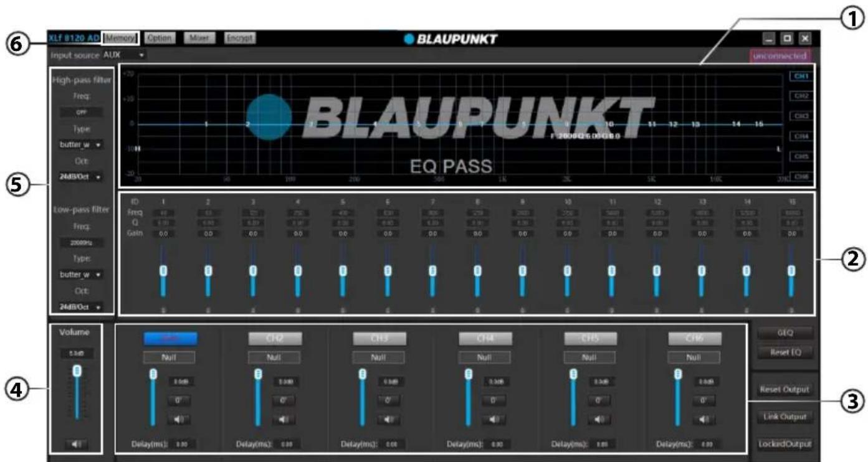
Task: Click the Gain value field of EQ band 4
Action: click(x=298, y=233)
